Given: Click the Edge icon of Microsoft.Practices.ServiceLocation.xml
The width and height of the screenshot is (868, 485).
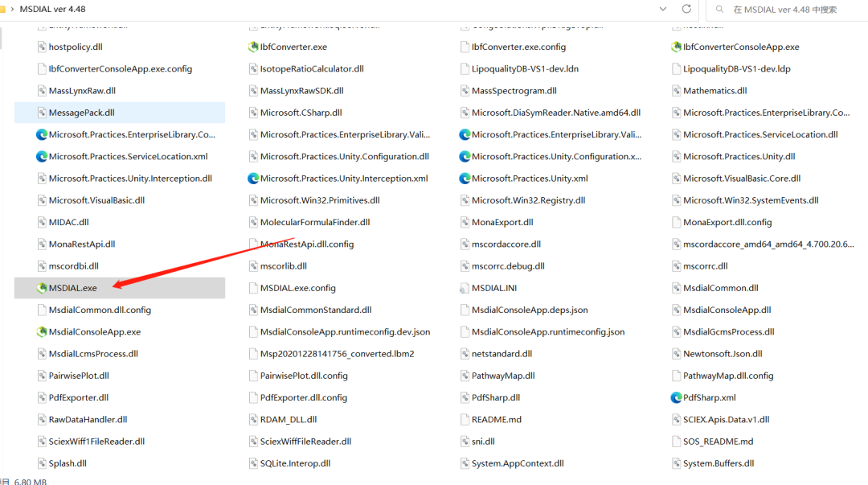Looking at the screenshot, I should pyautogui.click(x=42, y=157).
